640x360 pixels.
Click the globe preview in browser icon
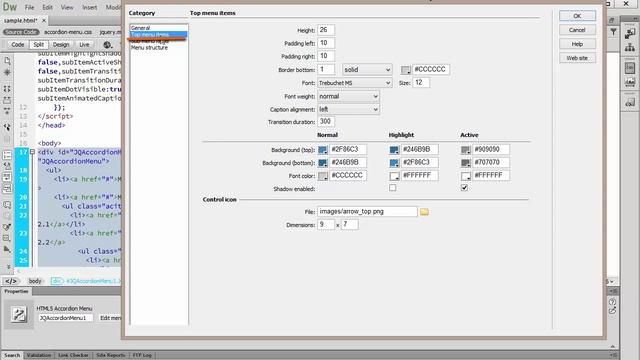(107, 44)
